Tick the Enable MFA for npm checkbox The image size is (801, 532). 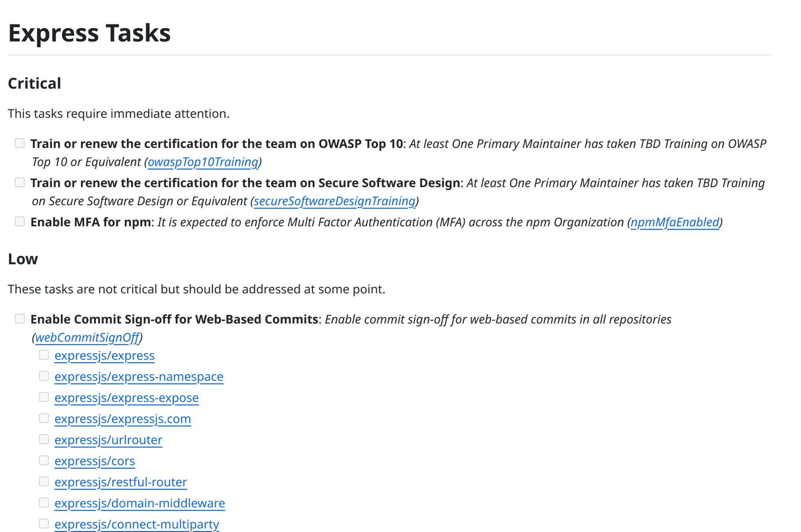tap(20, 221)
